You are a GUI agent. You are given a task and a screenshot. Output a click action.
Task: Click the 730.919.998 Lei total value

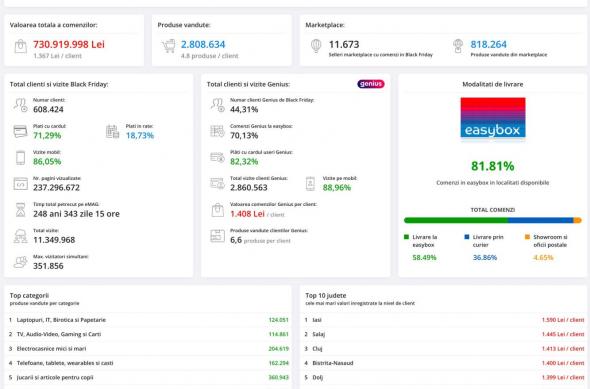click(x=69, y=44)
